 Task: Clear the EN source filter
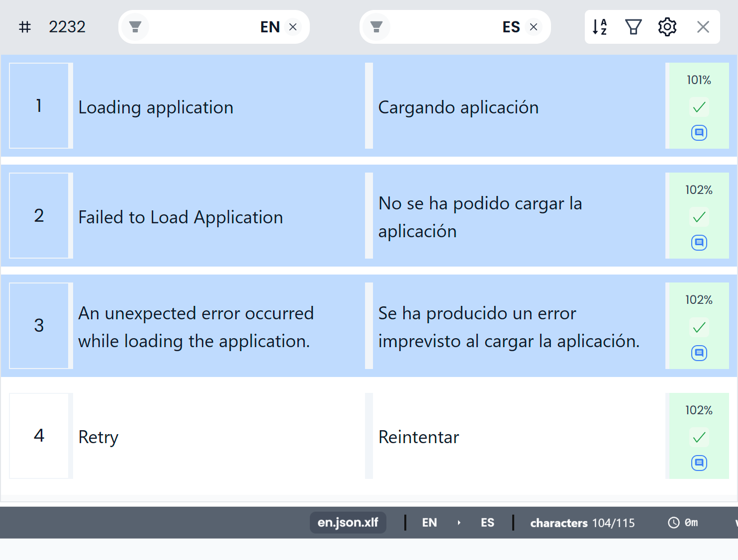(x=293, y=27)
